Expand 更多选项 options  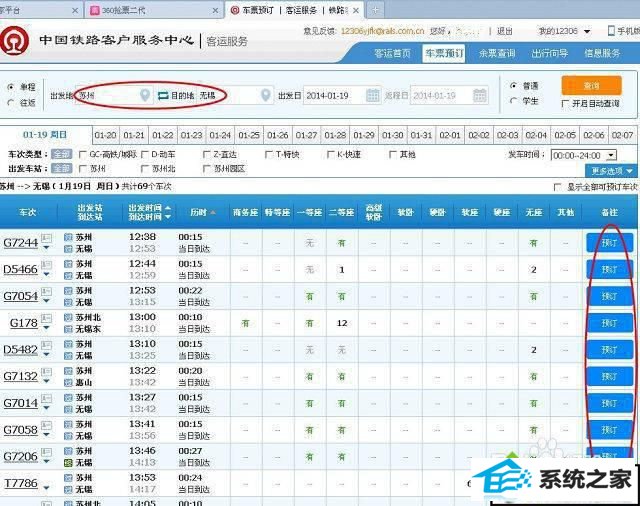click(611, 171)
